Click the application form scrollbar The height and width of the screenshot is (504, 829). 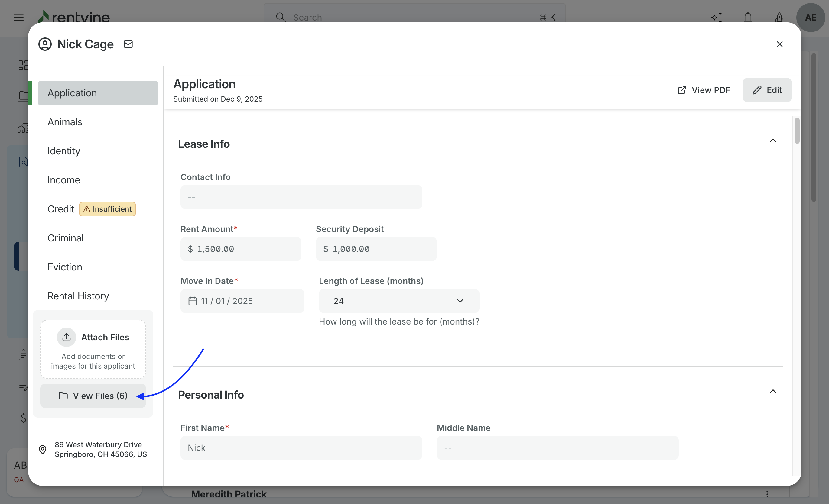point(797,131)
